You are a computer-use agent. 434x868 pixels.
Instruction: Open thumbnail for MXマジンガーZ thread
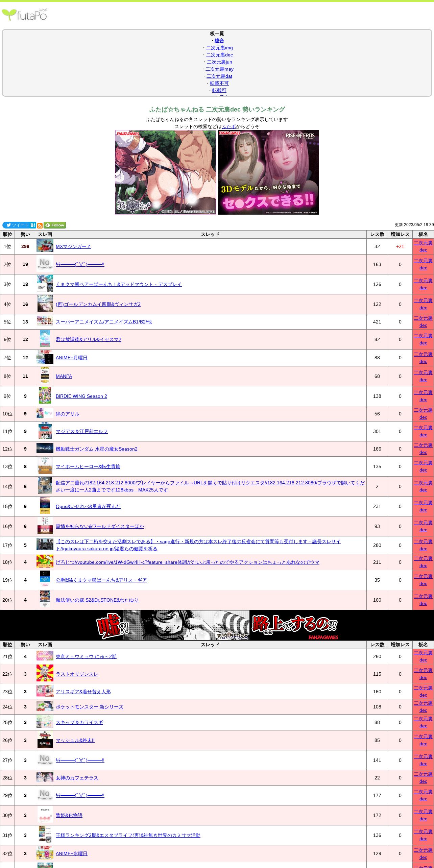click(45, 245)
